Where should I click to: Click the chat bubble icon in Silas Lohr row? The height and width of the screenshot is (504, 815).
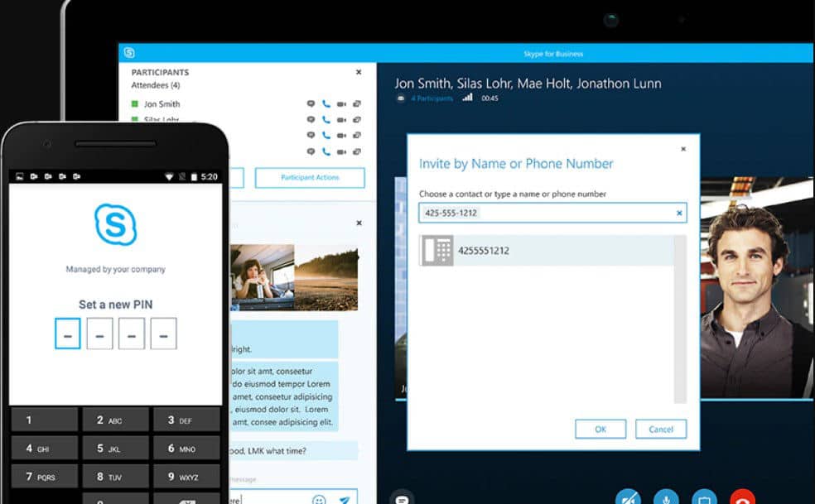click(311, 119)
